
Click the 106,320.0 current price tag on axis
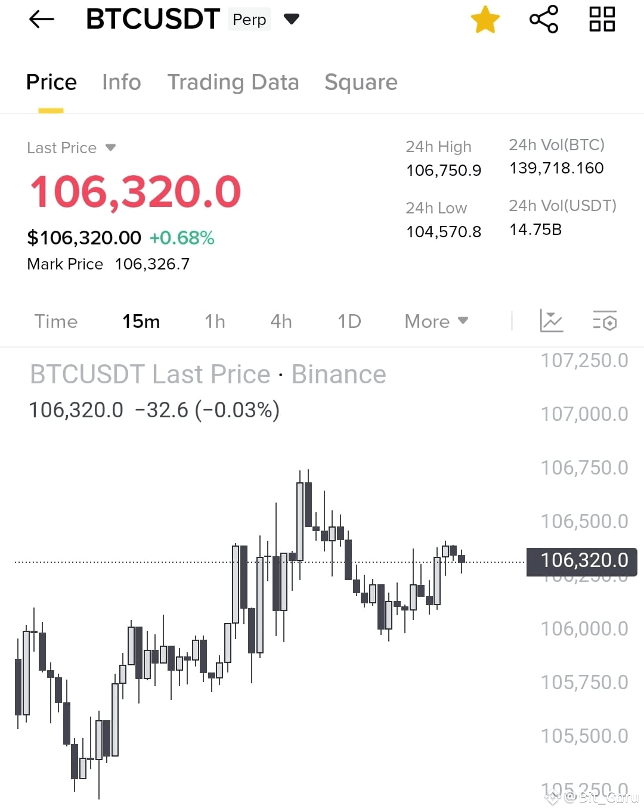(582, 562)
